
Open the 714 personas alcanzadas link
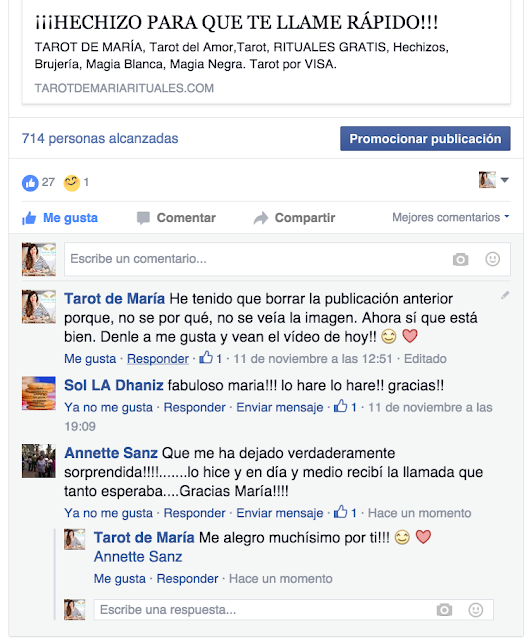[100, 139]
